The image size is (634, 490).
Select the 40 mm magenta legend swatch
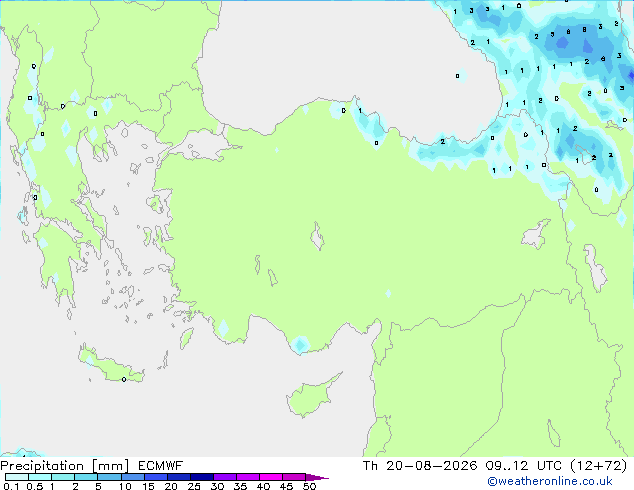(271, 477)
